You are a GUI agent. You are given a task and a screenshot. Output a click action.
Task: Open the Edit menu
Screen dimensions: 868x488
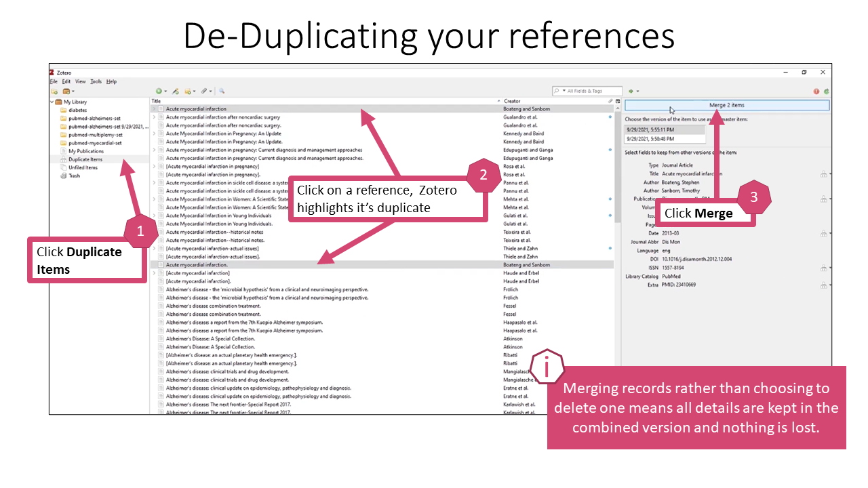[x=66, y=81]
